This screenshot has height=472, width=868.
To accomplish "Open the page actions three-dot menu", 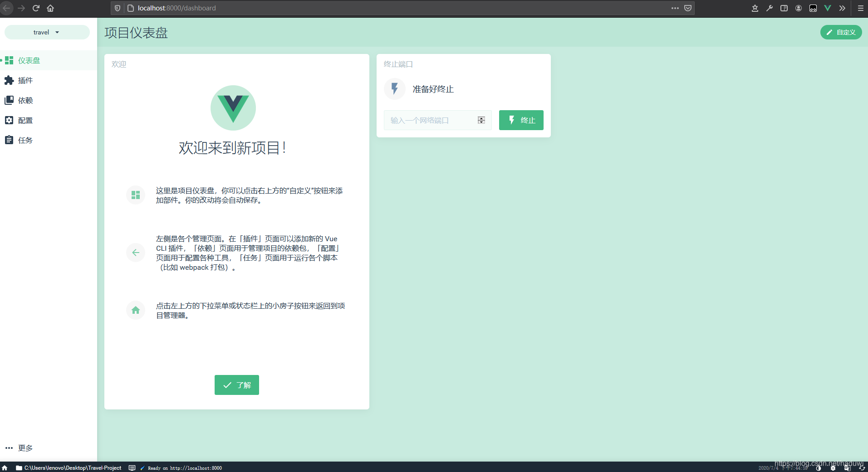I will [675, 8].
